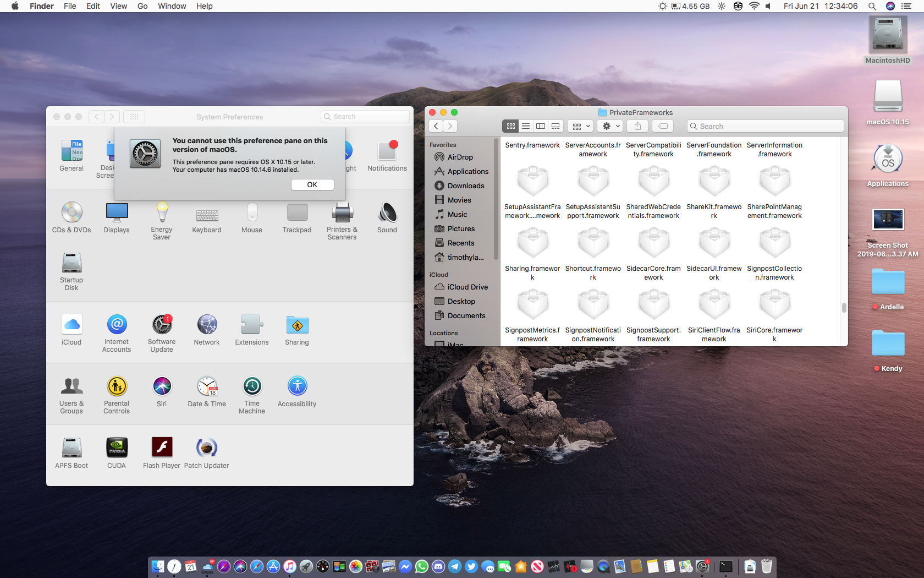Viewport: 924px width, 578px height.
Task: Open the Finder action gear menu
Action: click(610, 126)
